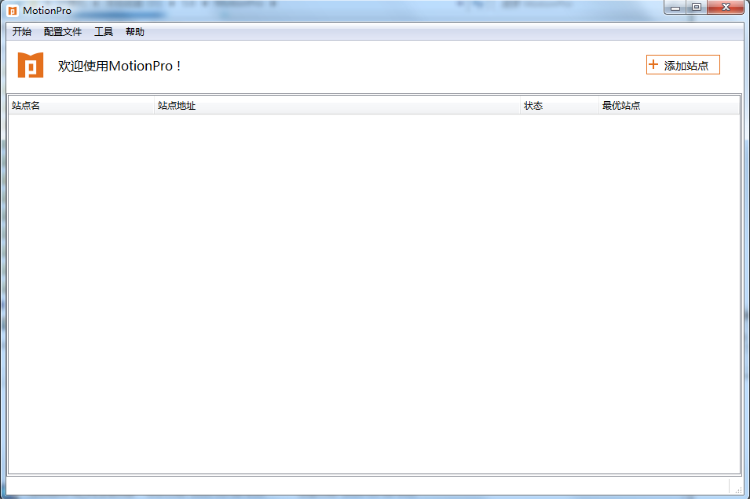This screenshot has width=751, height=499.
Task: Click the 状态 column header
Action: (534, 106)
